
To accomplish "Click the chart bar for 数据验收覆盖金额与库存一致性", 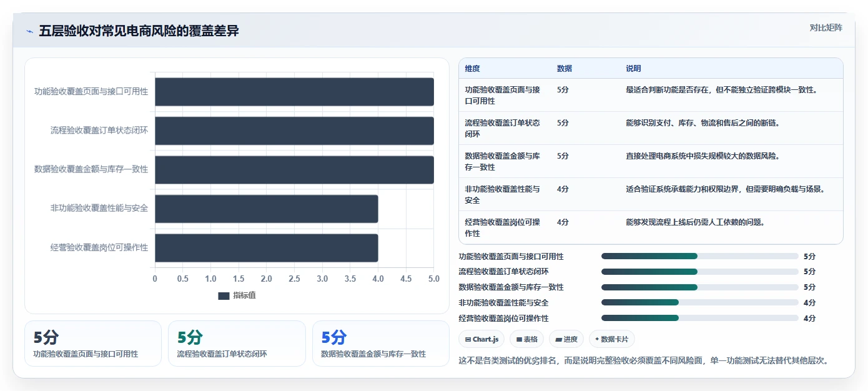I will pyautogui.click(x=294, y=170).
